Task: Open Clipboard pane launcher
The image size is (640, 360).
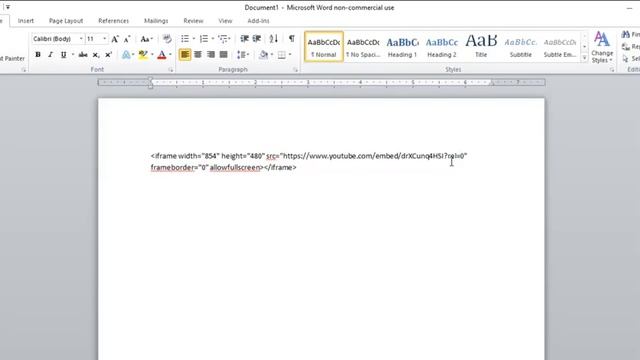Action: [x=24, y=70]
